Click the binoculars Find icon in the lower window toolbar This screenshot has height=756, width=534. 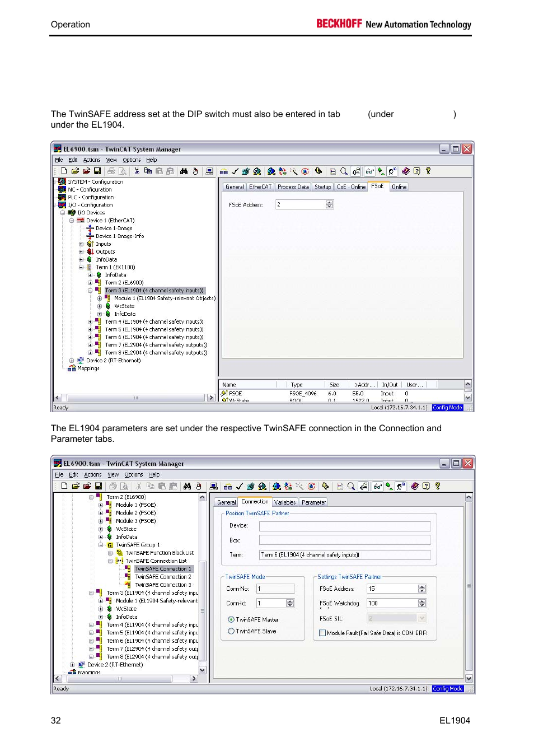(187, 486)
